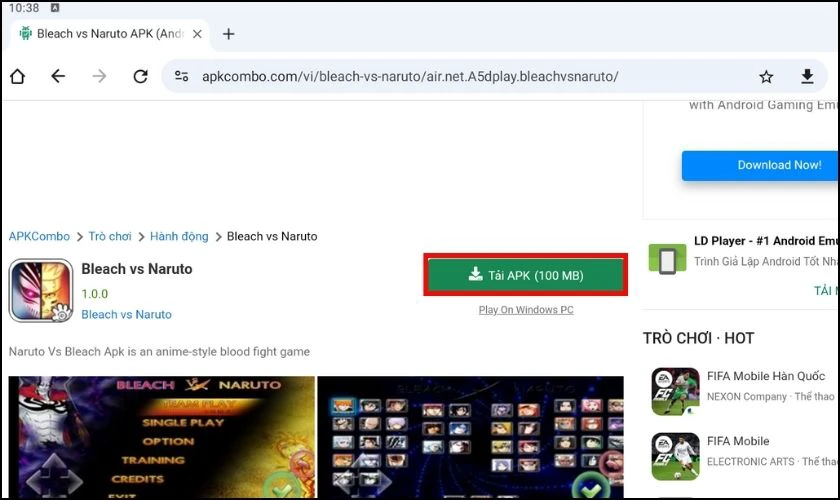Click the Download Now! ad button
The image size is (840, 500).
tap(761, 165)
